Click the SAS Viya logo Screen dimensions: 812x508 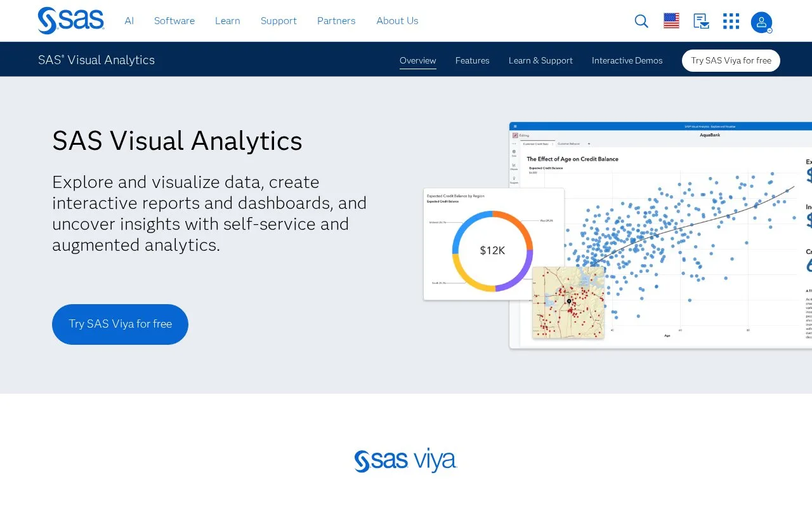pos(406,461)
